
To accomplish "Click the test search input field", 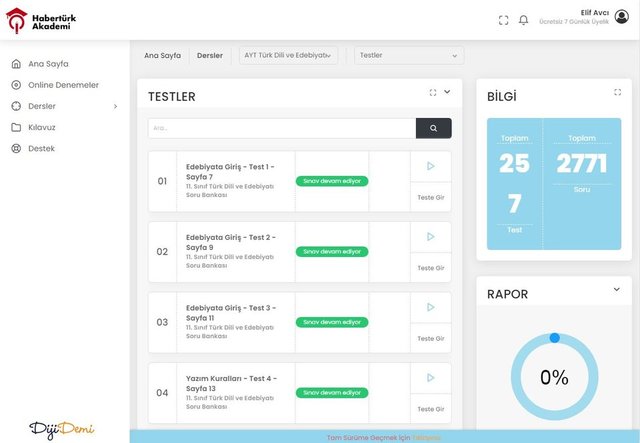I will tap(281, 128).
